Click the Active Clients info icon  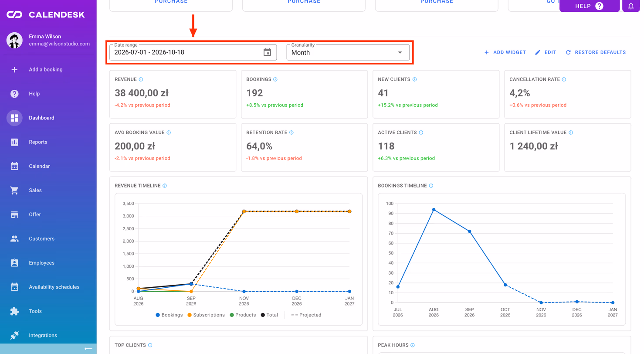(421, 133)
